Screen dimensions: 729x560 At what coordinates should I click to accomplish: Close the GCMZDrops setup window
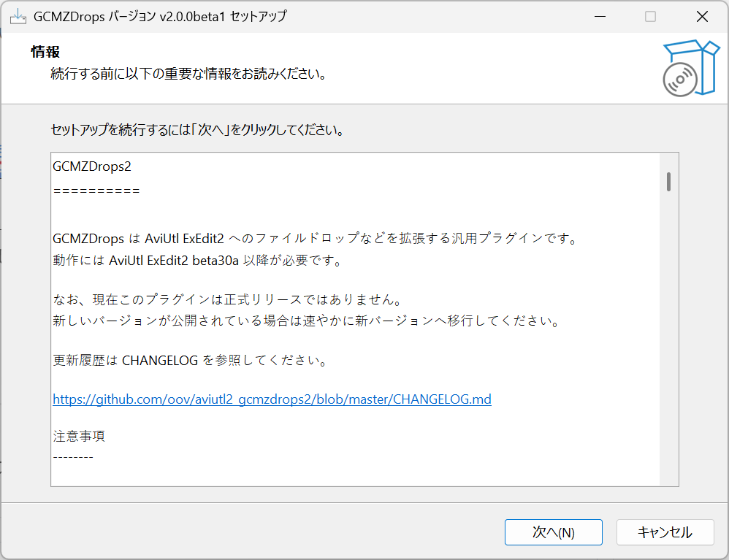(702, 17)
